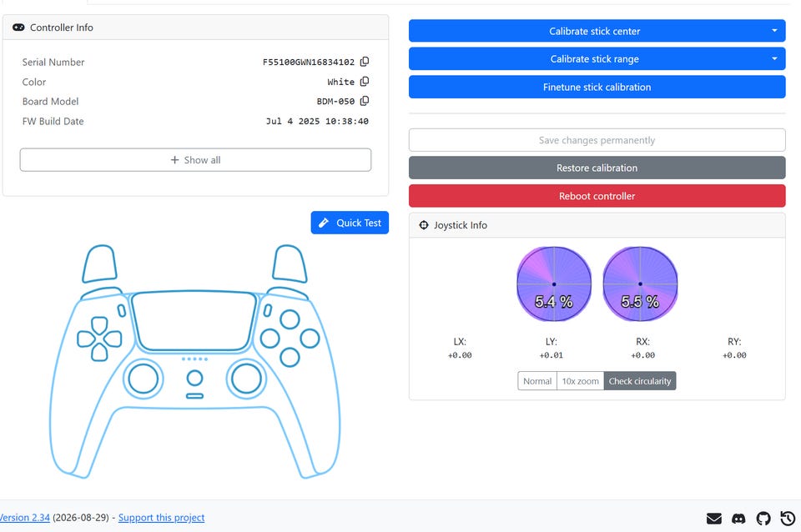Image resolution: width=801 pixels, height=532 pixels.
Task: Click the Board Model label
Action: pos(51,102)
